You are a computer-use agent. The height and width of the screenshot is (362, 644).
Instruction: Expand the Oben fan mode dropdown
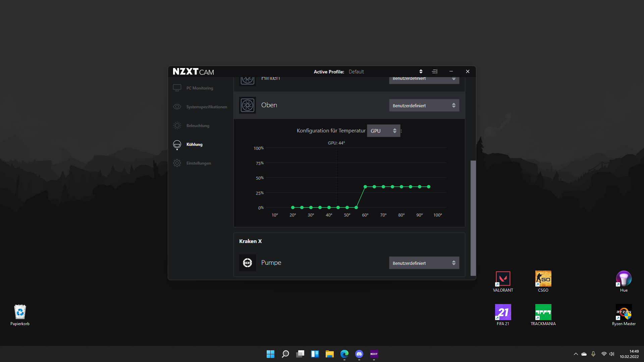coord(424,106)
